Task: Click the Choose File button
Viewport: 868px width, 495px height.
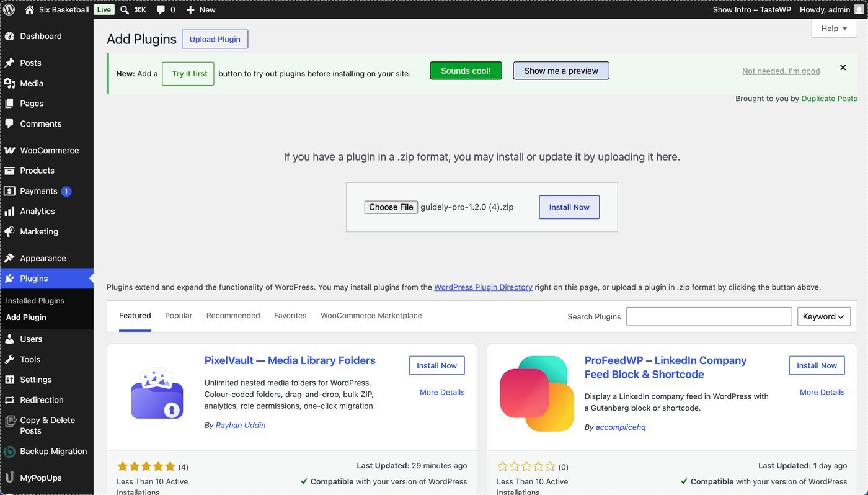Action: coord(391,207)
